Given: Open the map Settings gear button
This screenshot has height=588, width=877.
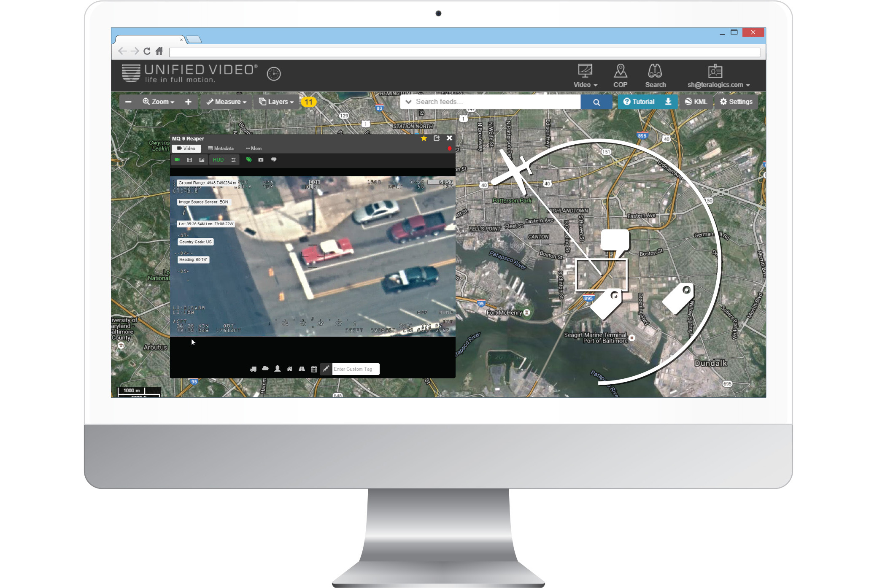Looking at the screenshot, I should 736,102.
